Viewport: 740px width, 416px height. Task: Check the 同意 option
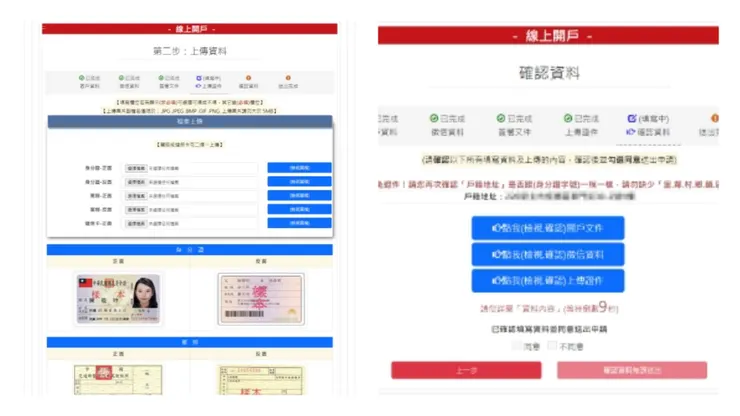tap(517, 346)
